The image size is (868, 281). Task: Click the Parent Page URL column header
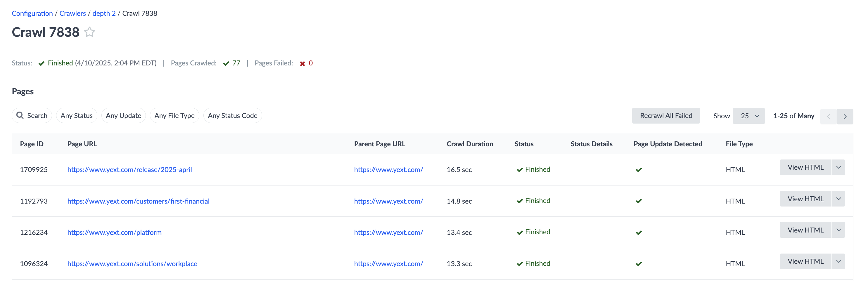click(380, 144)
